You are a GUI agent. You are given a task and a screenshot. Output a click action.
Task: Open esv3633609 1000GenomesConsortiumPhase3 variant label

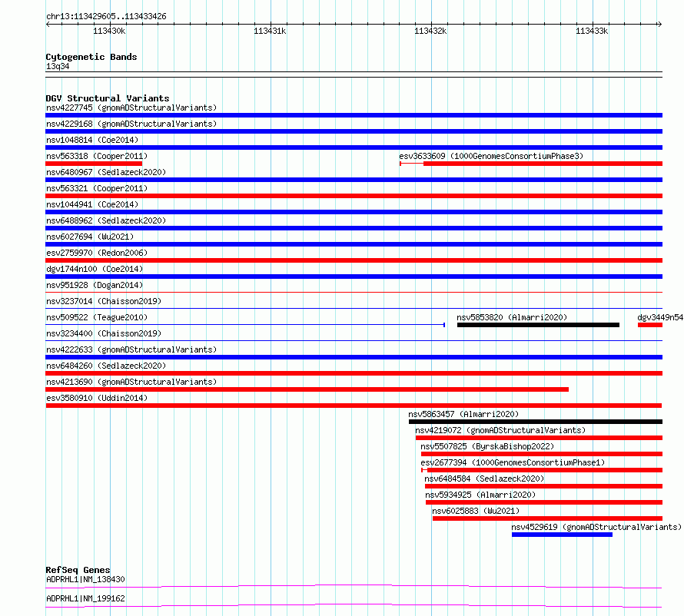point(491,156)
